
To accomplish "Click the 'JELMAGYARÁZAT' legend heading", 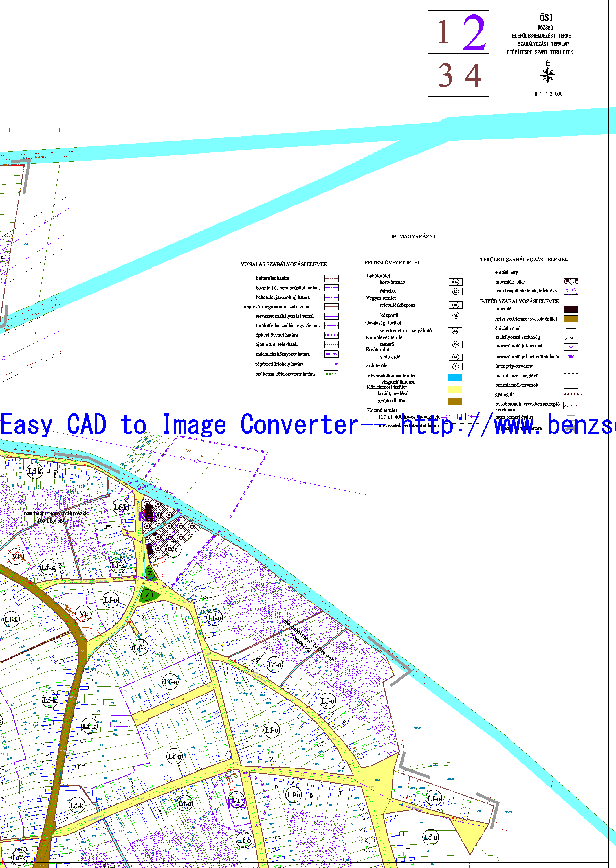I will pos(413,236).
